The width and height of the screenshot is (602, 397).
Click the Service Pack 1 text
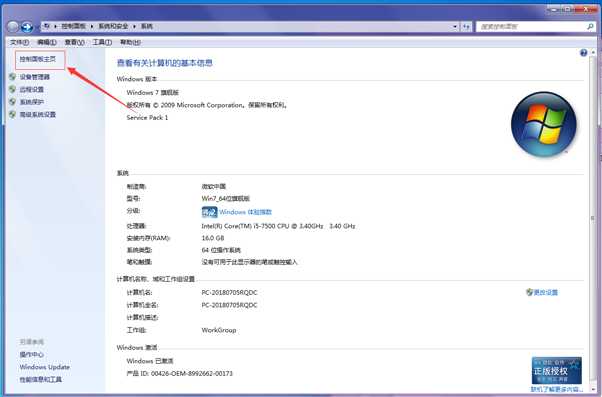[x=147, y=117]
